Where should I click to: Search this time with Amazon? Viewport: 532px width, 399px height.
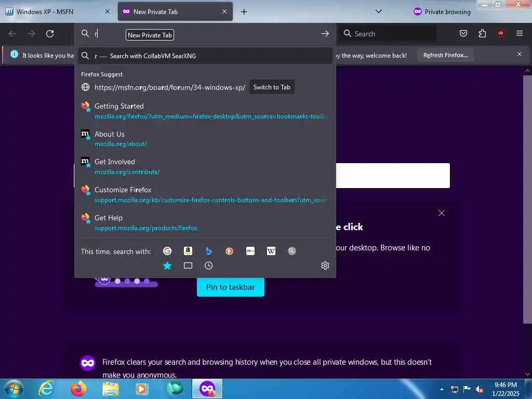188,251
